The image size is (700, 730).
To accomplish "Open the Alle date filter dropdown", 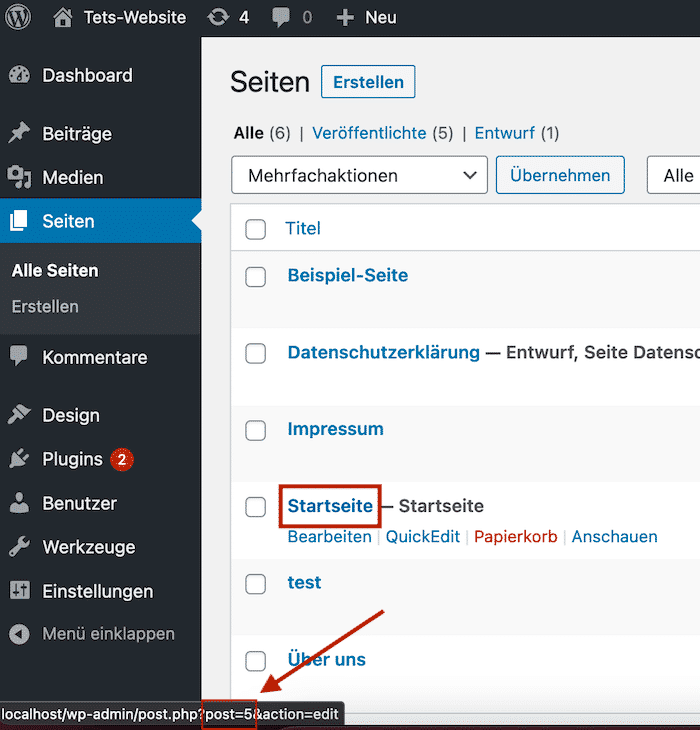I will 673,175.
